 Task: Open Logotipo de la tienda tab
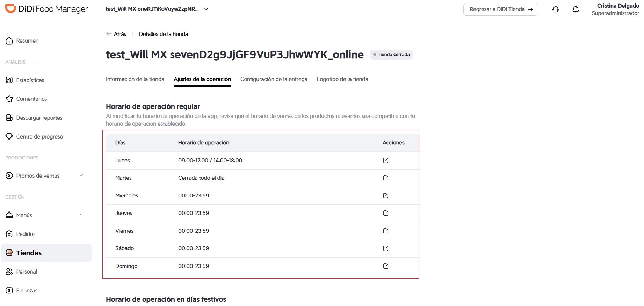(x=342, y=79)
